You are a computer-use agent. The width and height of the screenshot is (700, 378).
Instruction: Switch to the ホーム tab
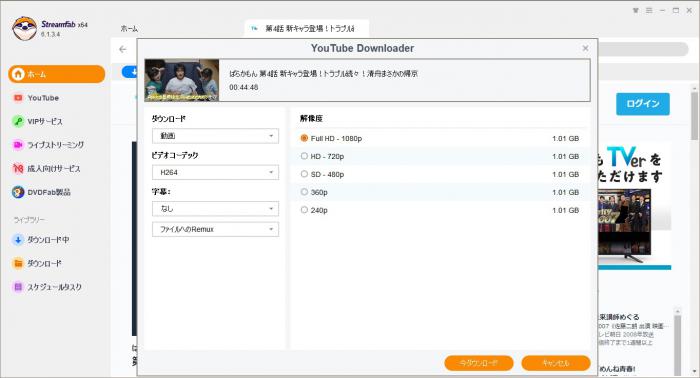[x=129, y=29]
